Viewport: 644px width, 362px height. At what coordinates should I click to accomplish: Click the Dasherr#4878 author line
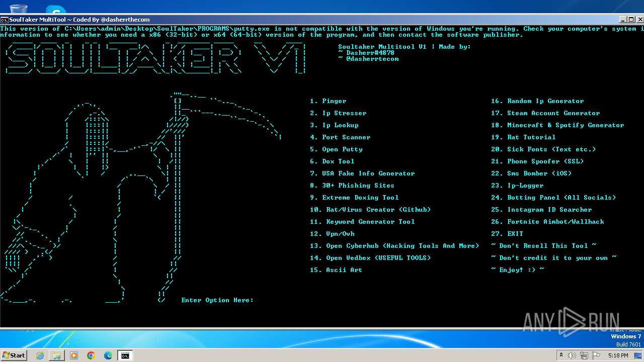(x=366, y=53)
